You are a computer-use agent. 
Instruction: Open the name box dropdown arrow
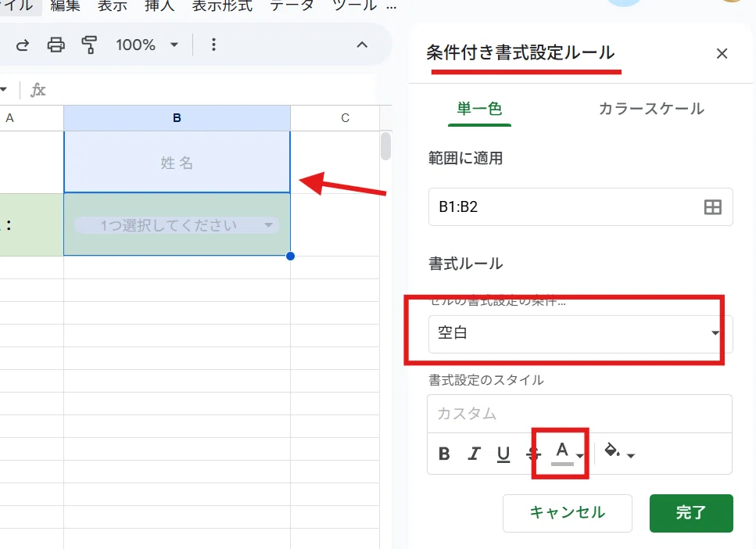click(x=3, y=90)
